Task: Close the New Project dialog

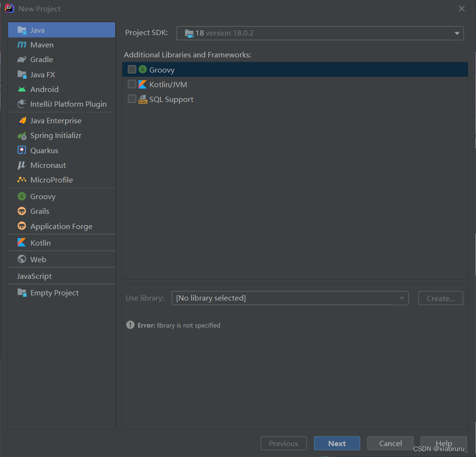Action: coord(461,9)
